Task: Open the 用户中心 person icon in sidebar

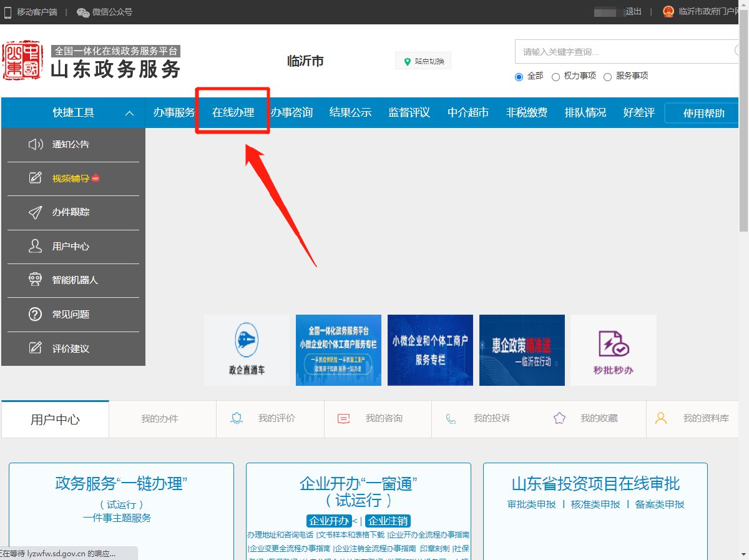Action: [x=36, y=247]
